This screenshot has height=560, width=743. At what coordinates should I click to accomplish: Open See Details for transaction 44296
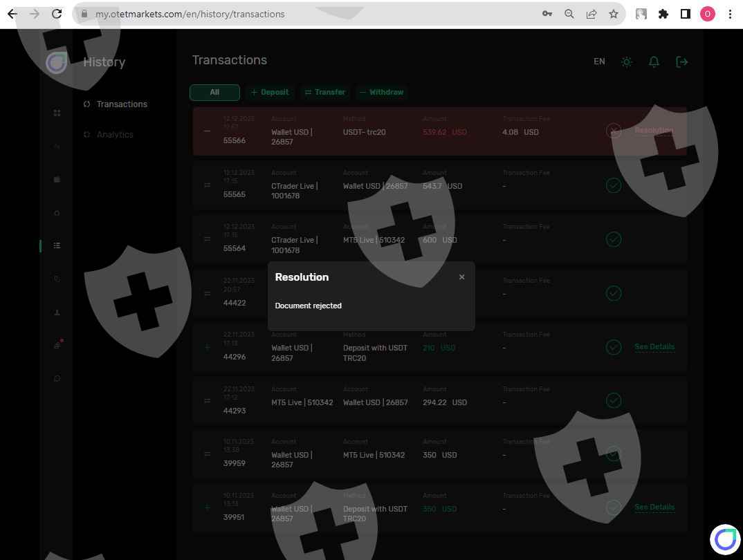point(654,347)
